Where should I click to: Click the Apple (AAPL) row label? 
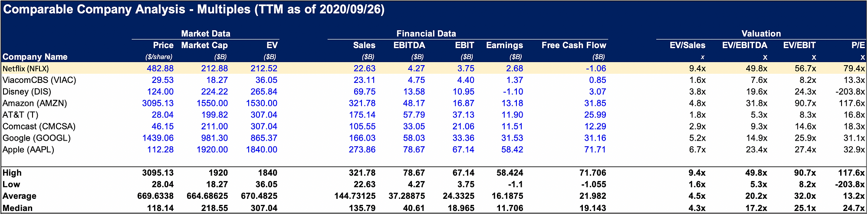(28, 149)
